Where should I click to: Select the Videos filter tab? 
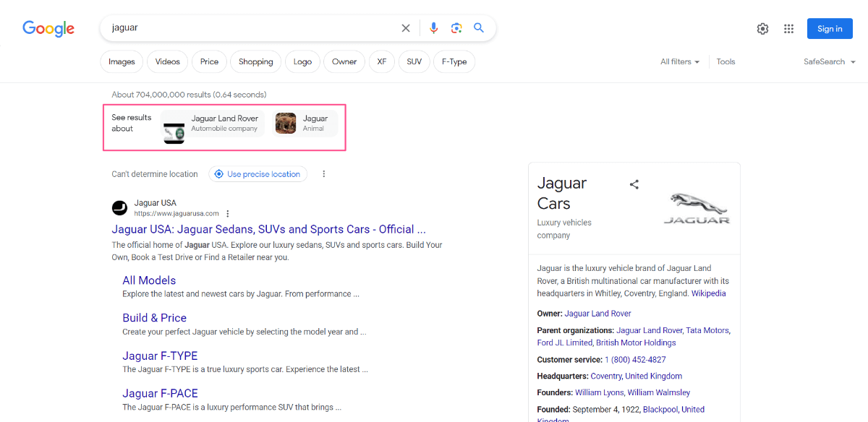(168, 62)
